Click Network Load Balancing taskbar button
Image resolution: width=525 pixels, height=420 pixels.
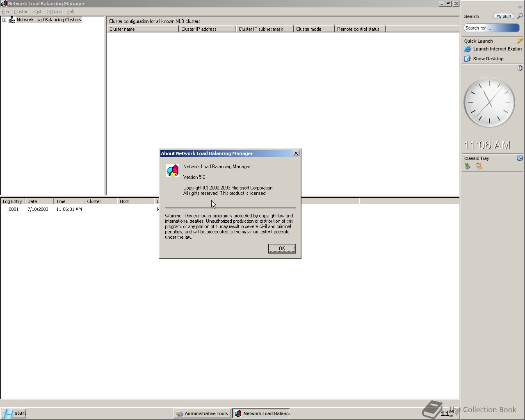[261, 413]
